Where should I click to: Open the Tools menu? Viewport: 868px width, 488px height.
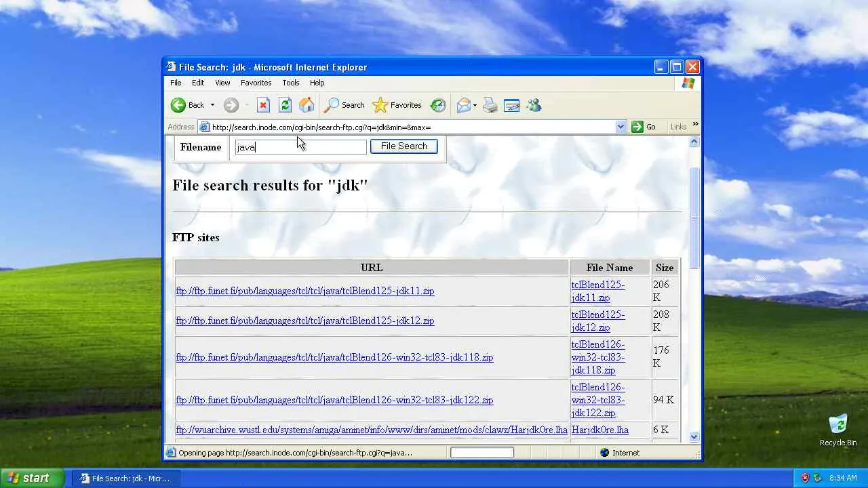tap(291, 83)
